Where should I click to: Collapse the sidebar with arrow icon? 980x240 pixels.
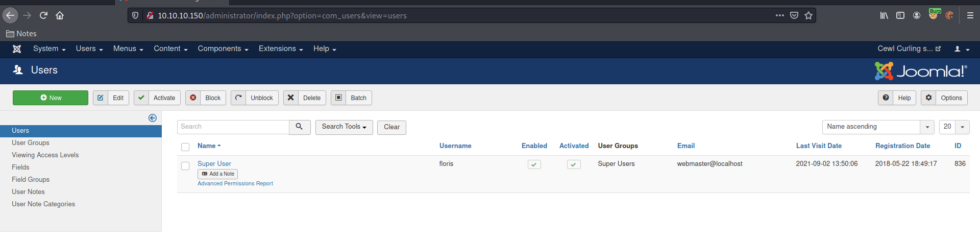pos(152,118)
